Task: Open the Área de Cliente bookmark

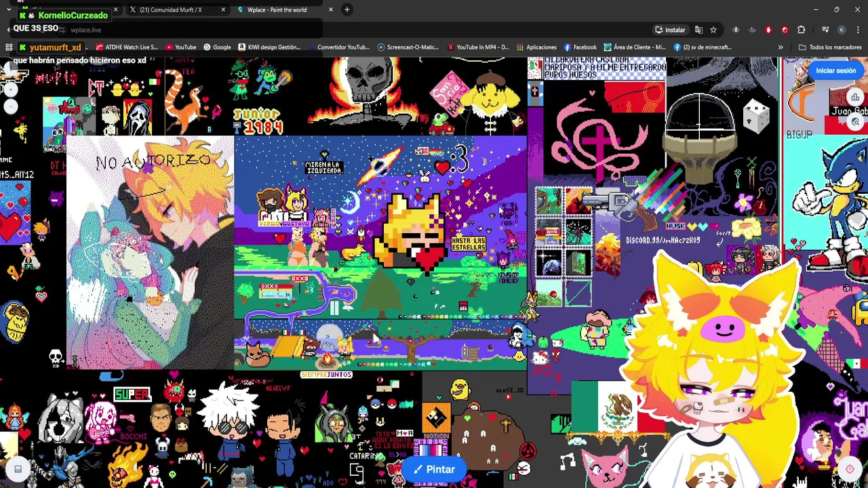Action: click(x=635, y=47)
